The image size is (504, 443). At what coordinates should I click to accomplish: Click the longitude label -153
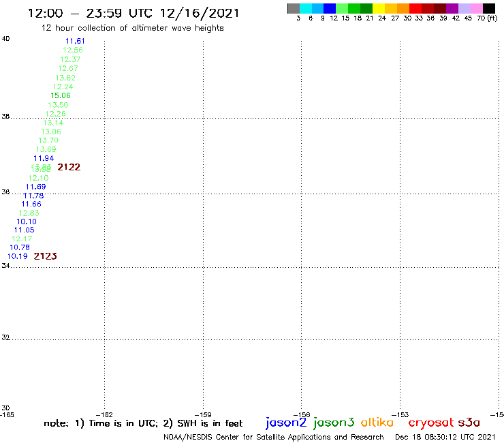(400, 414)
